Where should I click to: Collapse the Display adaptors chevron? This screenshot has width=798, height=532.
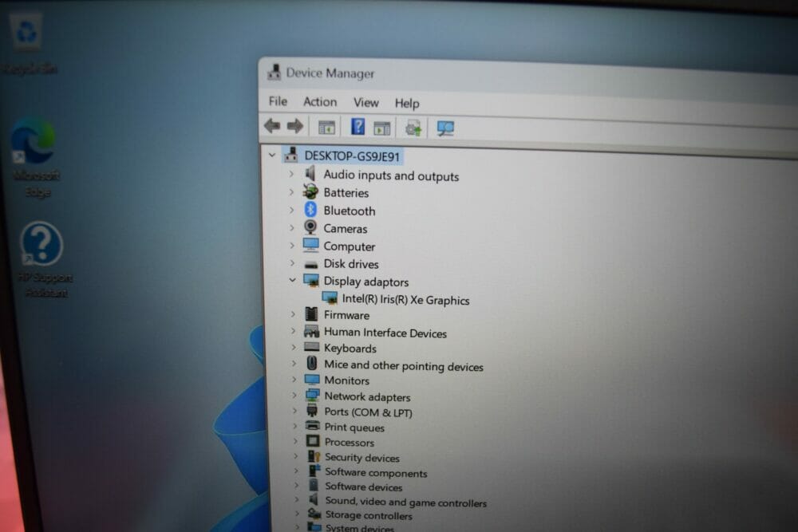pyautogui.click(x=292, y=280)
